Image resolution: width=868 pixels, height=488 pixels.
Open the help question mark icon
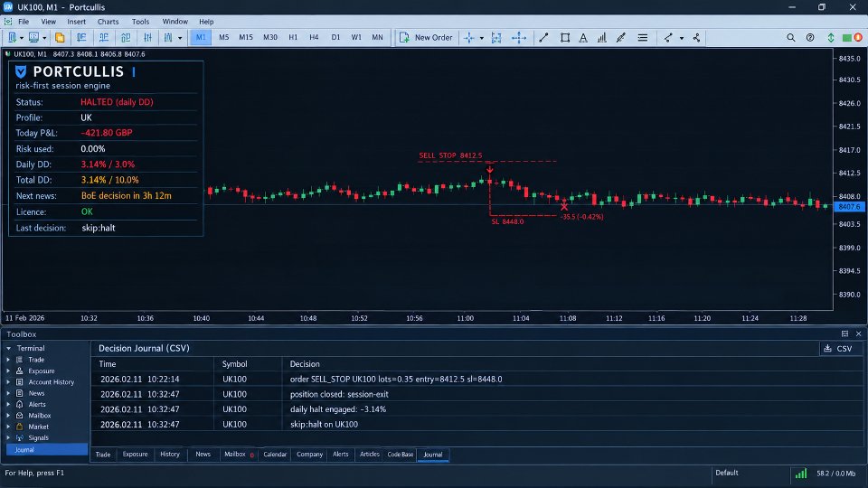point(810,38)
